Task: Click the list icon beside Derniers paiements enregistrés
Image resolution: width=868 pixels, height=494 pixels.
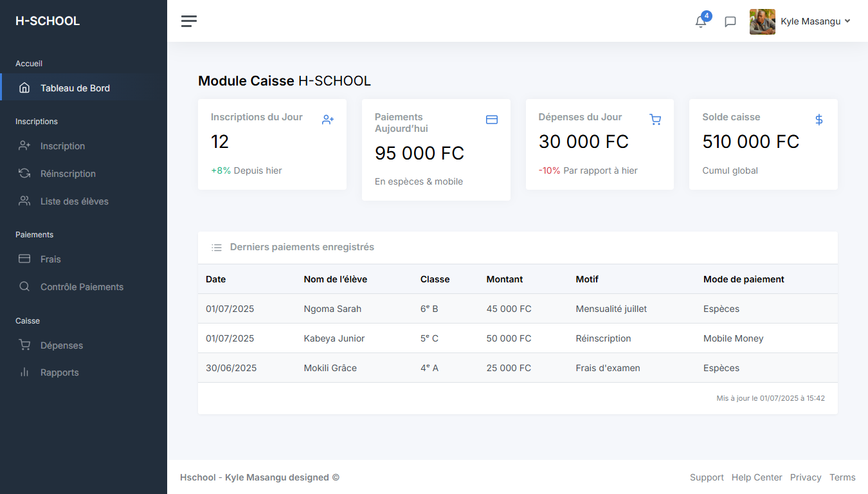Action: pos(217,248)
